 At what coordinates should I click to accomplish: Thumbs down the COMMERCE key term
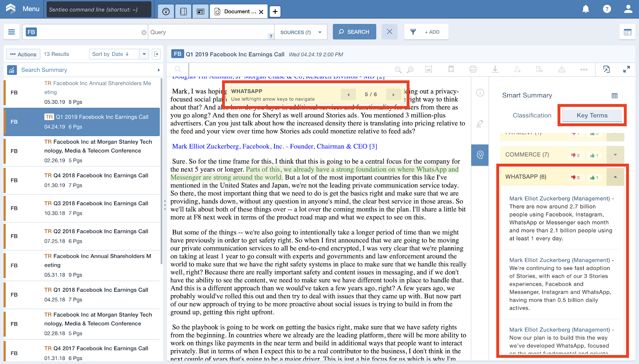[x=575, y=155]
